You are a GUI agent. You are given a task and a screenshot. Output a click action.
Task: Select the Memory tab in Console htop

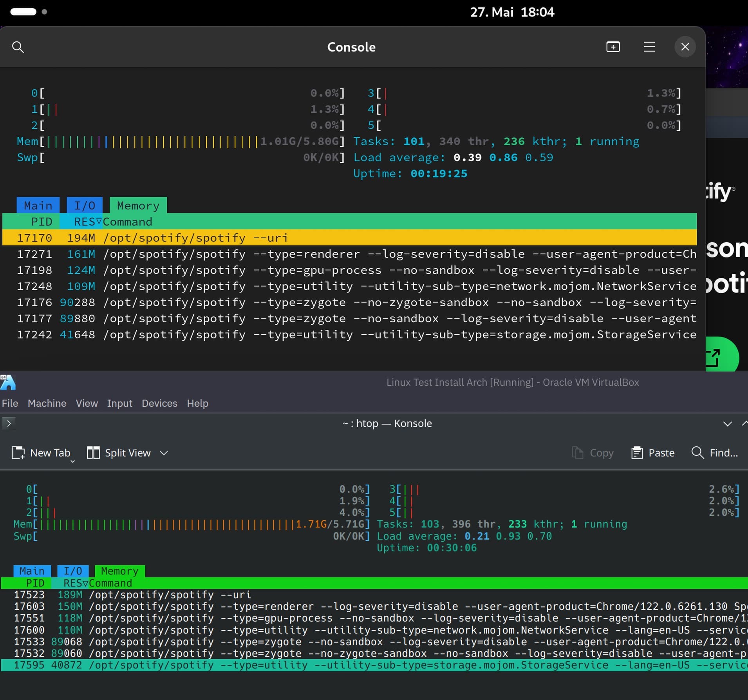138,206
